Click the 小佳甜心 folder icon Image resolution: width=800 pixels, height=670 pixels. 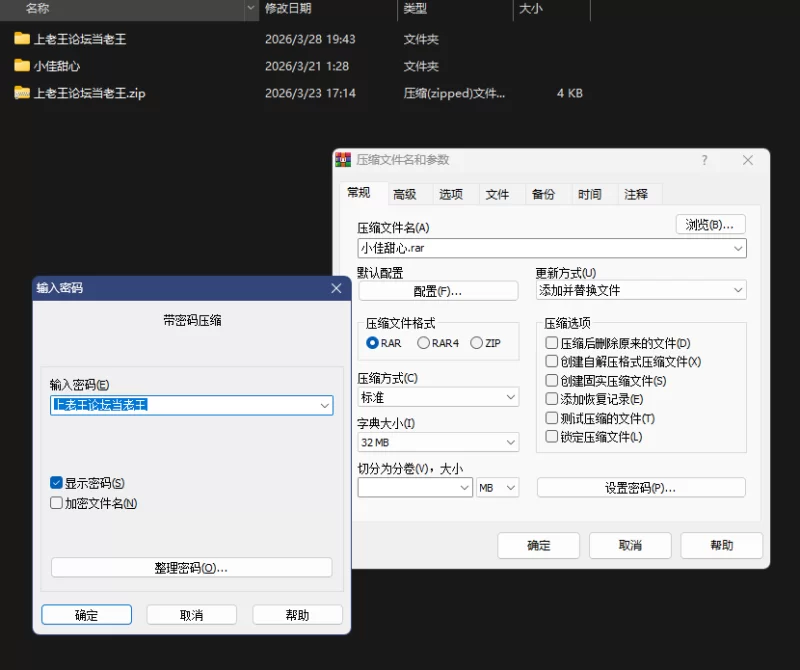pos(22,66)
